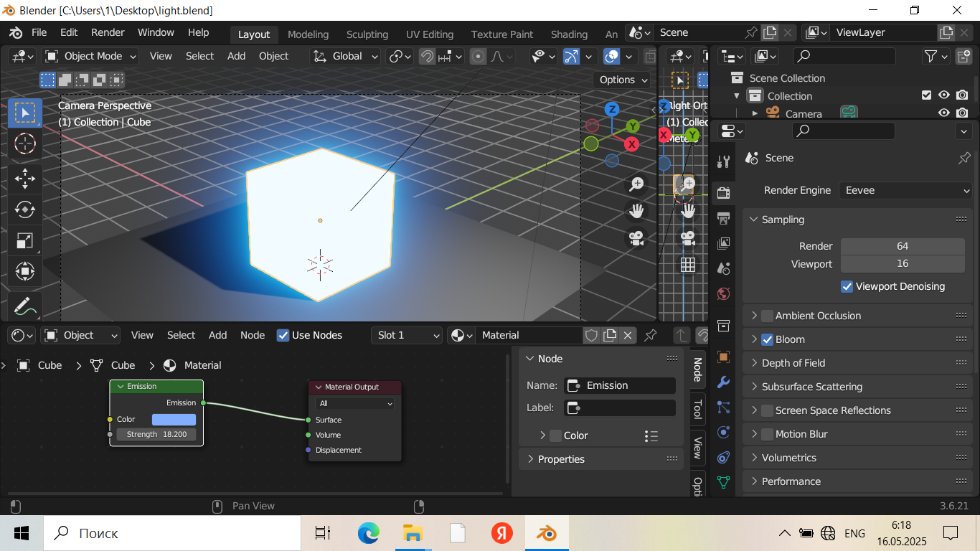Toggle camera view in the viewport
Image resolution: width=980 pixels, height=551 pixels.
(636, 238)
